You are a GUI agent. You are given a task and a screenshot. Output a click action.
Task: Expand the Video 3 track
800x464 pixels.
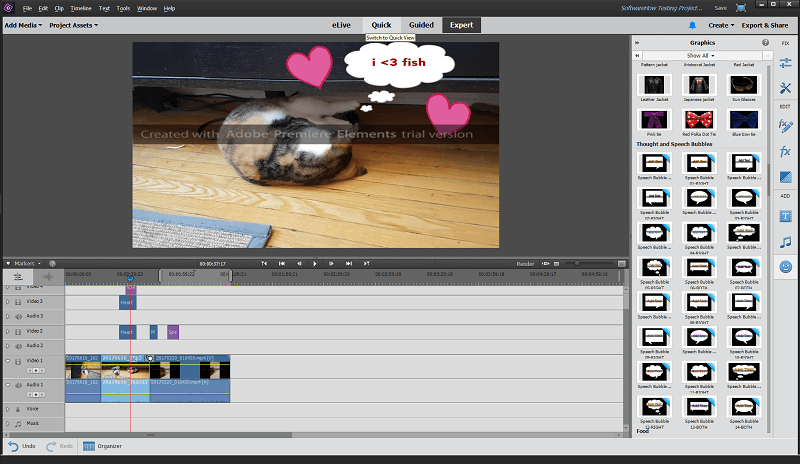pos(8,302)
